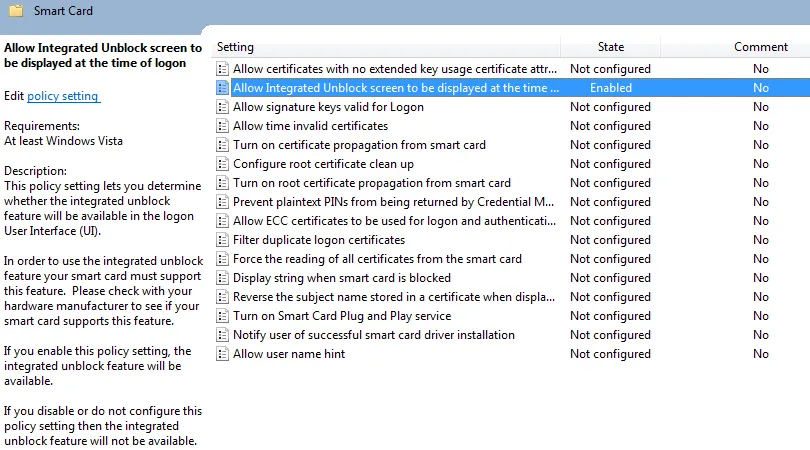This screenshot has width=810, height=450.
Task: Click icon beside 'Allow certificates with no extended key usage'
Action: click(x=222, y=69)
